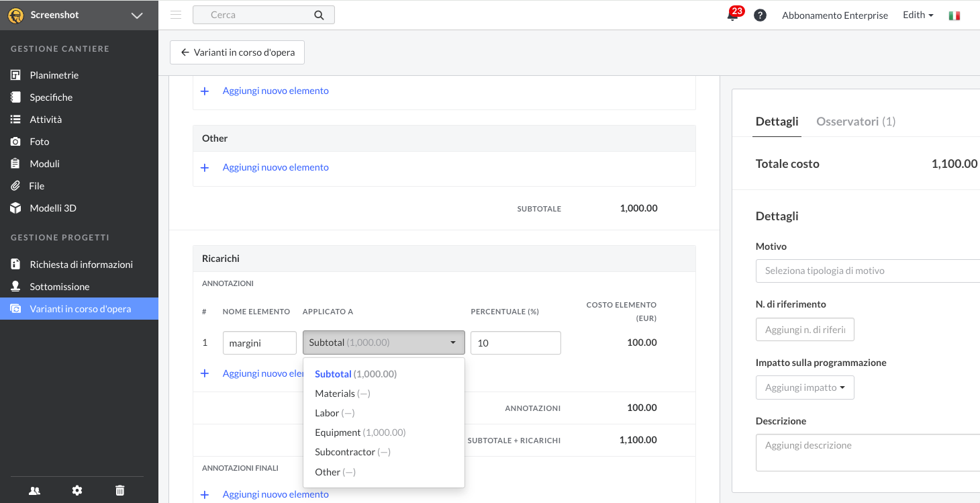This screenshot has height=503, width=980.
Task: Click the search magnifier icon
Action: [x=319, y=15]
